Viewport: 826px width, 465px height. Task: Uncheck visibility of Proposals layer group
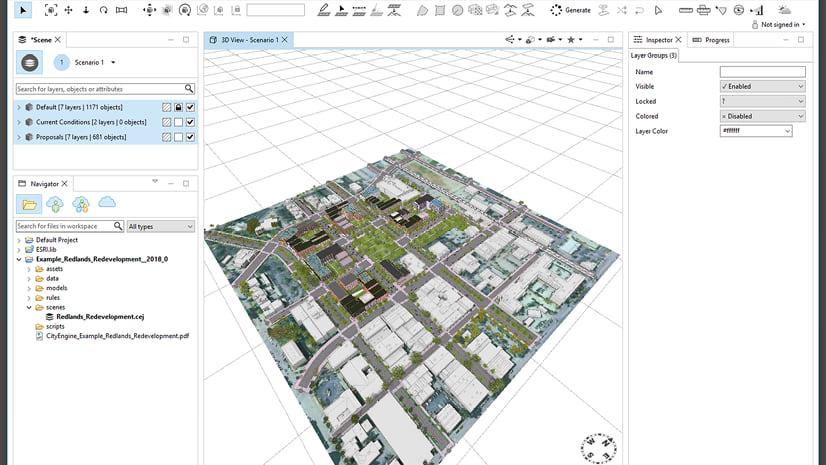(190, 137)
